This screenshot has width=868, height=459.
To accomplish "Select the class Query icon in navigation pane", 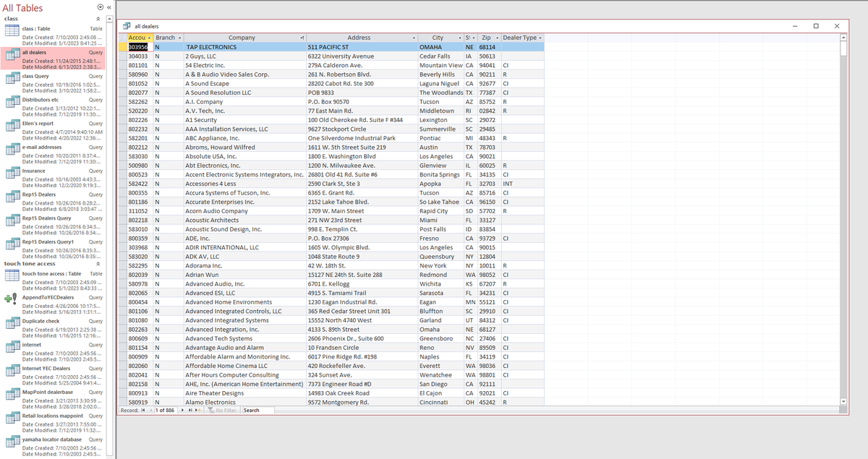I will [12, 79].
